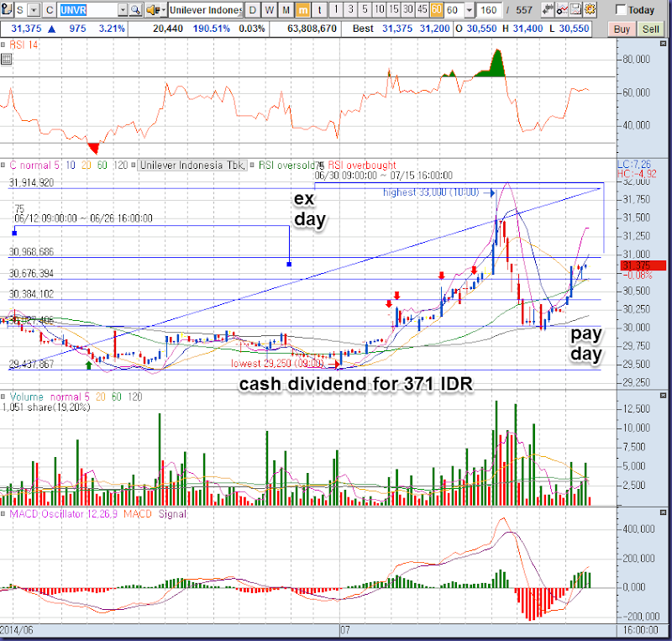Open chart settings gear icon
This screenshot has width=672, height=641.
point(591,9)
